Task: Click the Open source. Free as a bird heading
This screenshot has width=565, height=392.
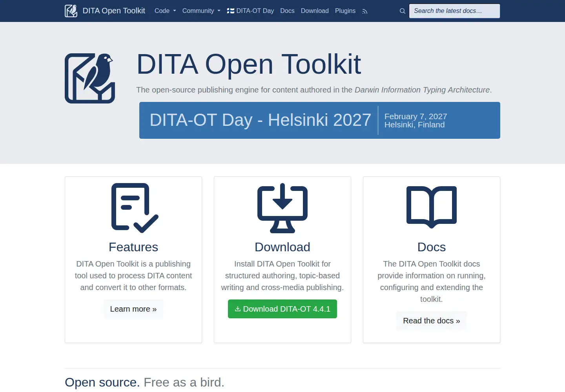Action: click(144, 382)
